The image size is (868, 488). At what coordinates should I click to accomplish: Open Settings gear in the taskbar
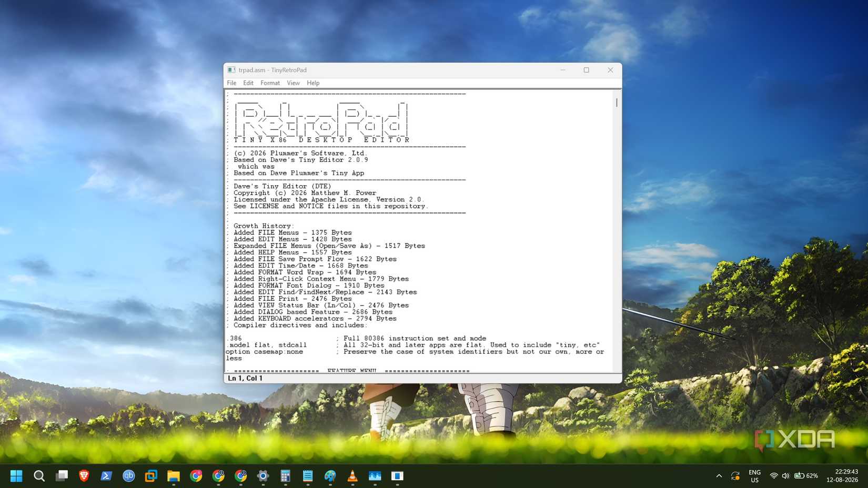click(263, 476)
